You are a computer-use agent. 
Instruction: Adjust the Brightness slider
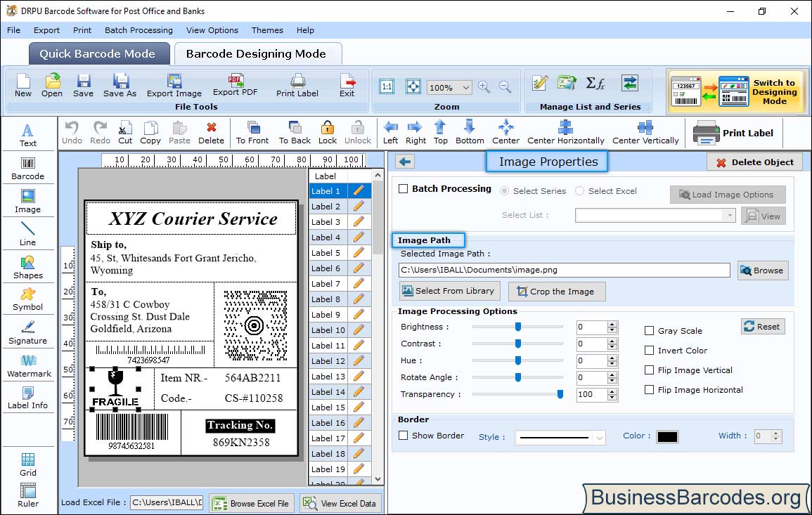(518, 327)
